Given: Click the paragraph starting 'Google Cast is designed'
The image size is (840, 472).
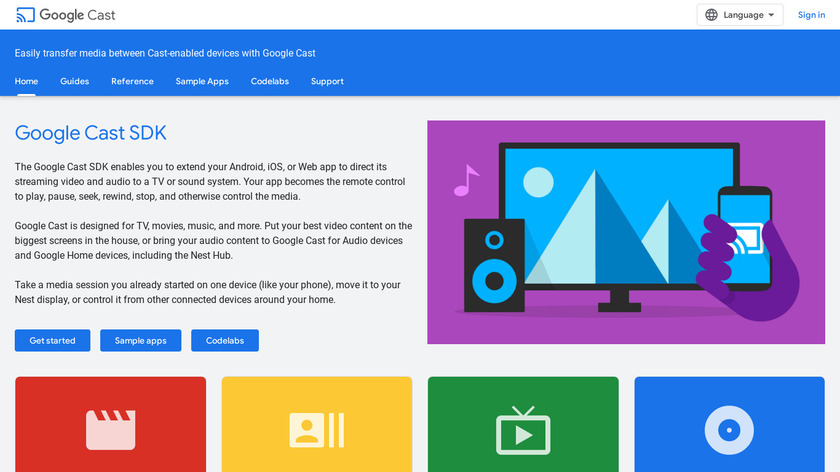Looking at the screenshot, I should pyautogui.click(x=213, y=241).
